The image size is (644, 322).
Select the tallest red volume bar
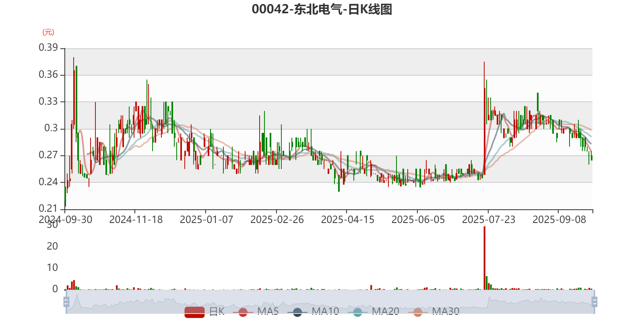coord(484,258)
